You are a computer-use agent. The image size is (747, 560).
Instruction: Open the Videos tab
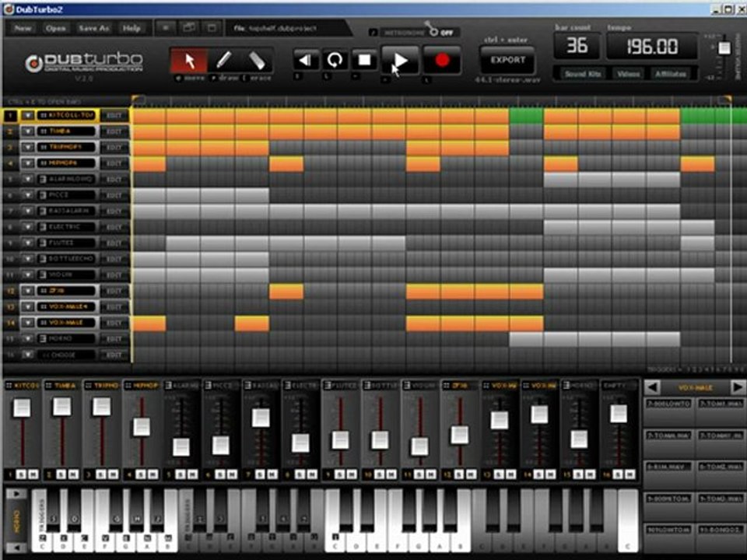tap(628, 74)
